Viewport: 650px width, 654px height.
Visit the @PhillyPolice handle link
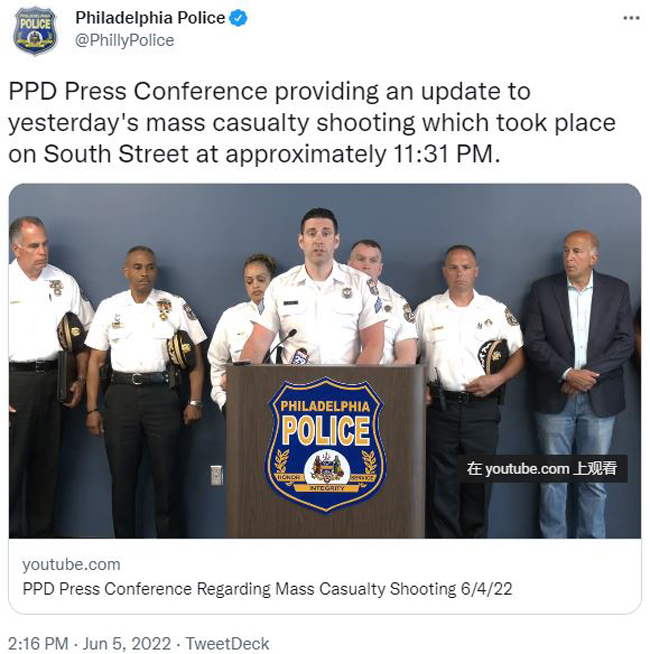124,40
